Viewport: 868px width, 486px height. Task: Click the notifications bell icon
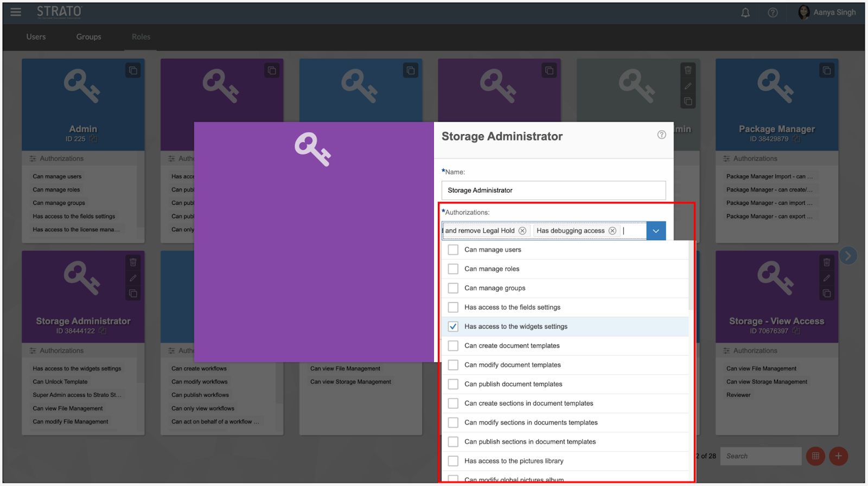[x=745, y=12]
